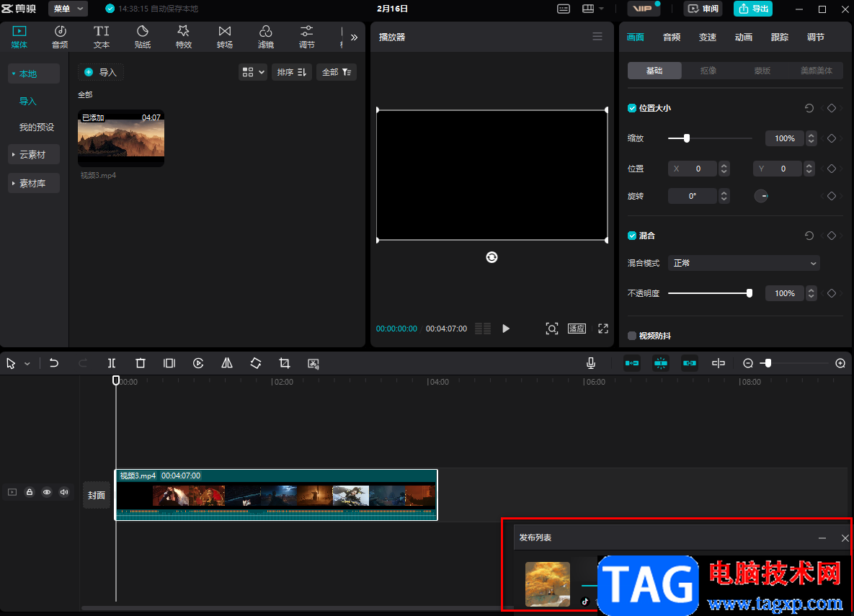Click the 导出 export button

click(753, 9)
